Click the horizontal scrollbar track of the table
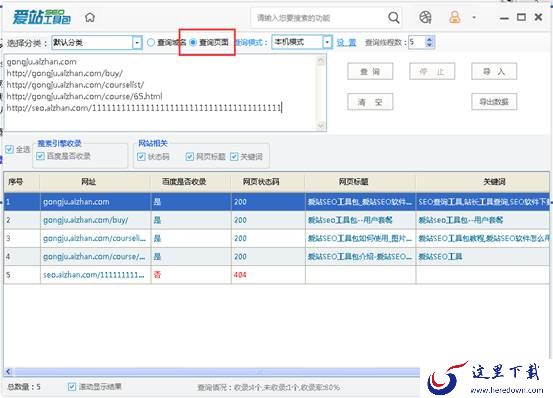553x398 pixels. point(217,372)
